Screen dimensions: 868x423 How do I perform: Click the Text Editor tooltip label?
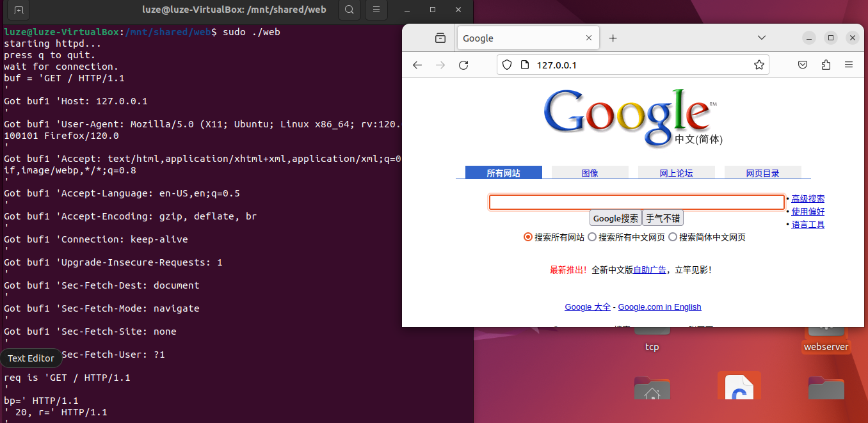coord(31,358)
